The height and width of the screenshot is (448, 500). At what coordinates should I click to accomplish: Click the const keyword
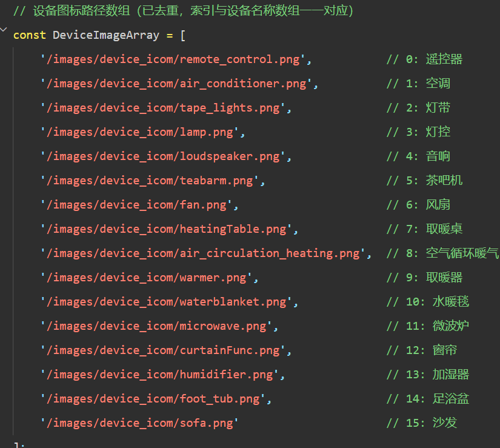click(x=30, y=35)
